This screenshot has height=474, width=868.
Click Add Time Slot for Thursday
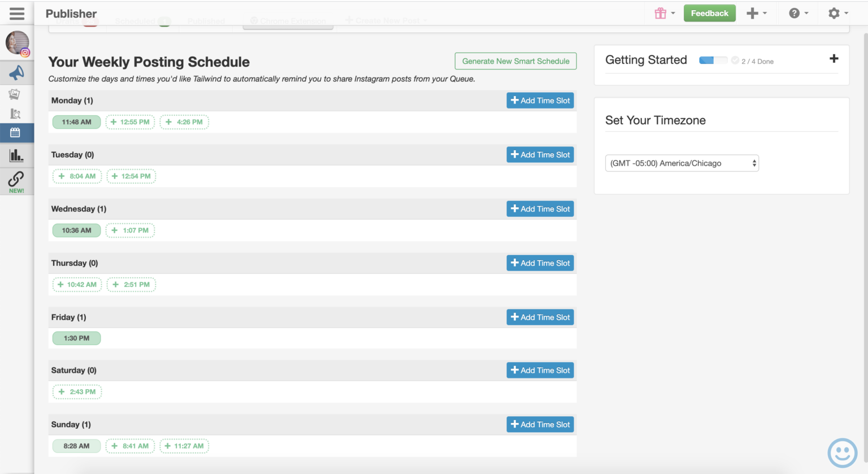(x=540, y=263)
